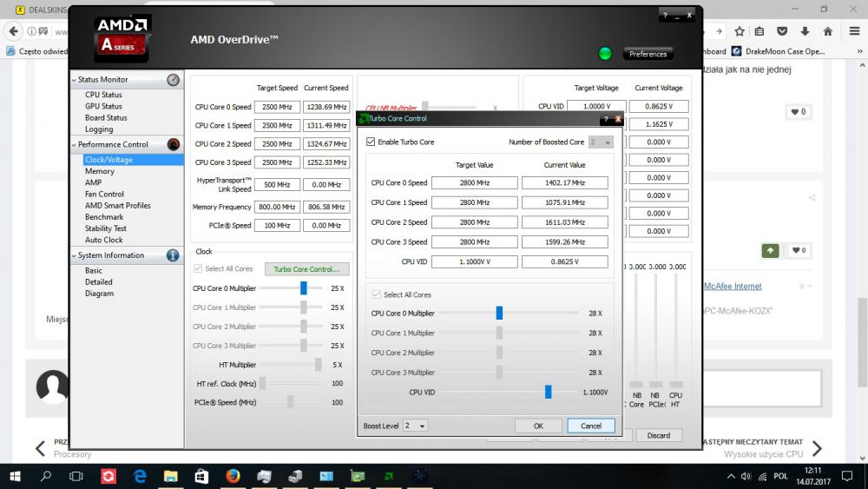The image size is (868, 489).
Task: Click the Performance Control speedometer icon
Action: (x=173, y=144)
